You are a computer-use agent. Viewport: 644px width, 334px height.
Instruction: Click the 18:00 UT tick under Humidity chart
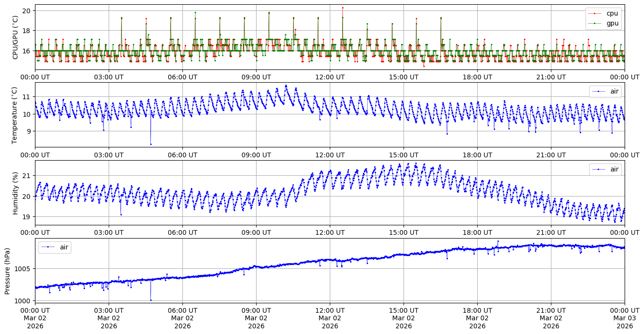point(477,232)
